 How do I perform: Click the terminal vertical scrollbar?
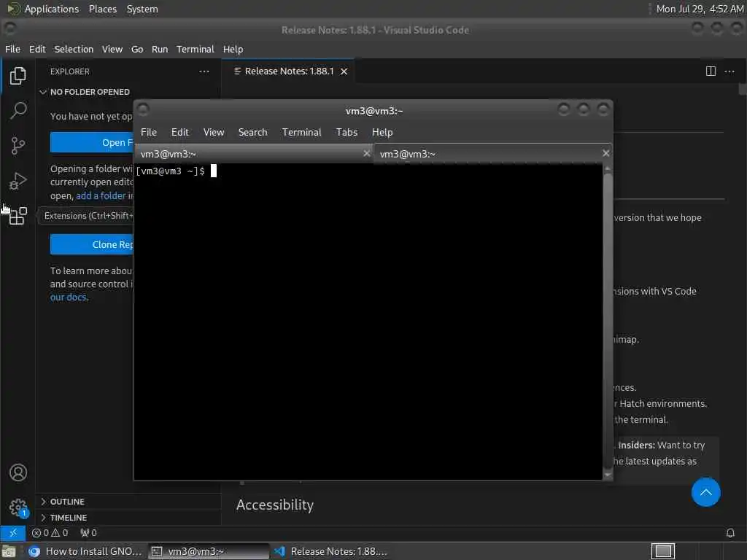tap(608, 319)
